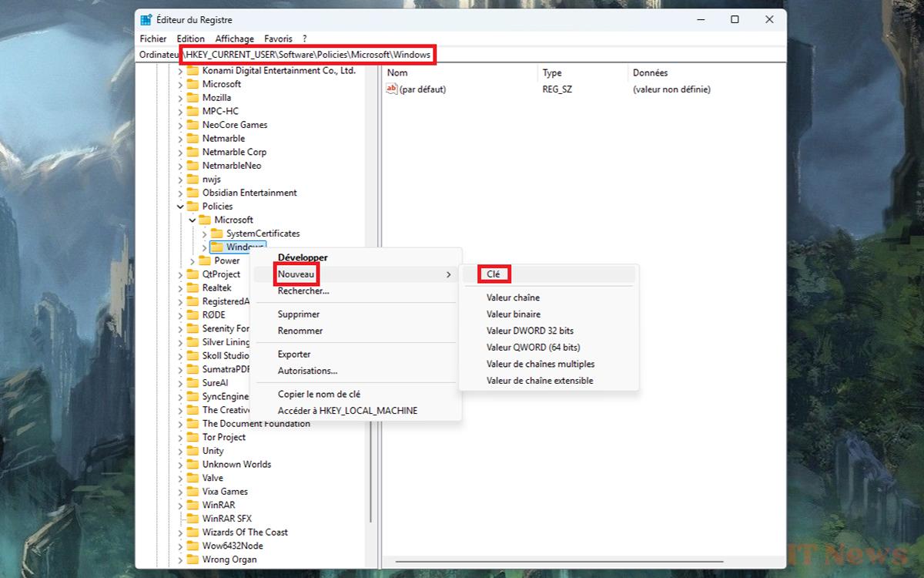The height and width of the screenshot is (578, 924).
Task: Click the Konami Digital Entertainment folder icon
Action: 192,70
